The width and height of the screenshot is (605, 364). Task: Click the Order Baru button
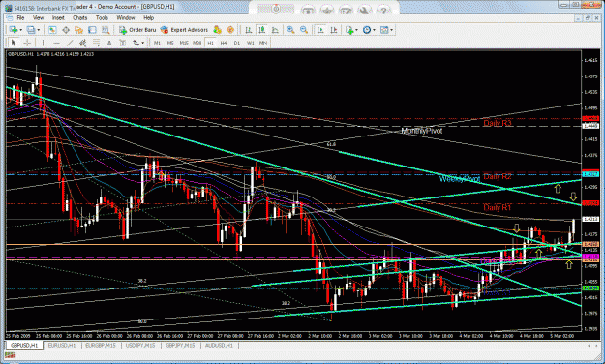137,30
